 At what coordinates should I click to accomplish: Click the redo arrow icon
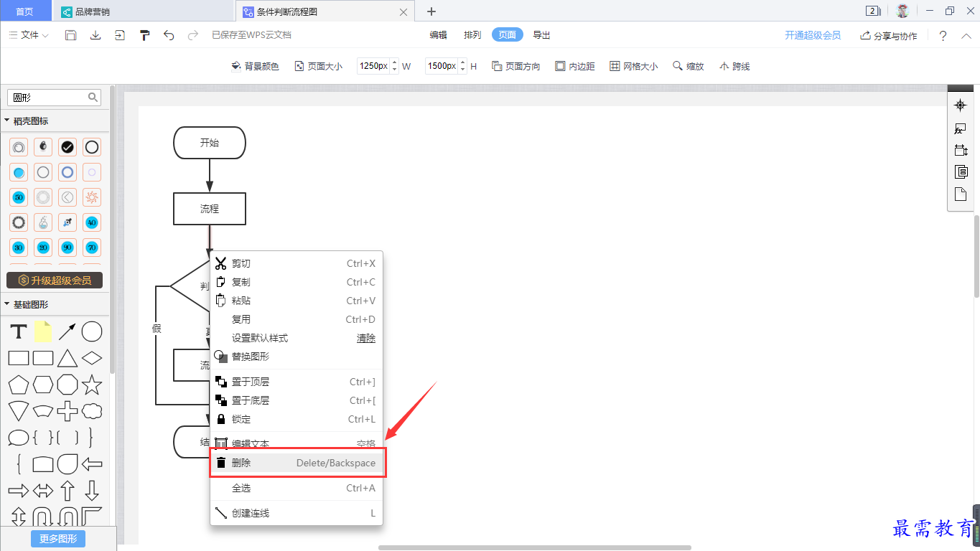(x=192, y=35)
